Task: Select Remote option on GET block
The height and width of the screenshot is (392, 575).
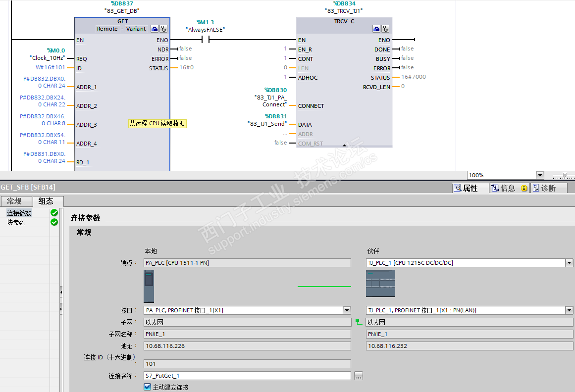Action: [107, 29]
